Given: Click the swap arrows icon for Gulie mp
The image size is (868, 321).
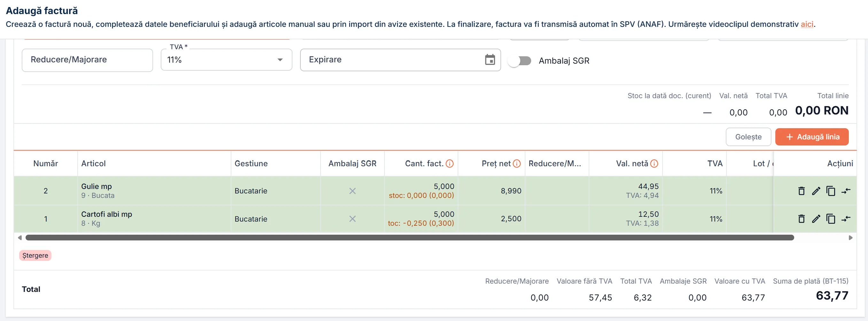Looking at the screenshot, I should point(846,191).
